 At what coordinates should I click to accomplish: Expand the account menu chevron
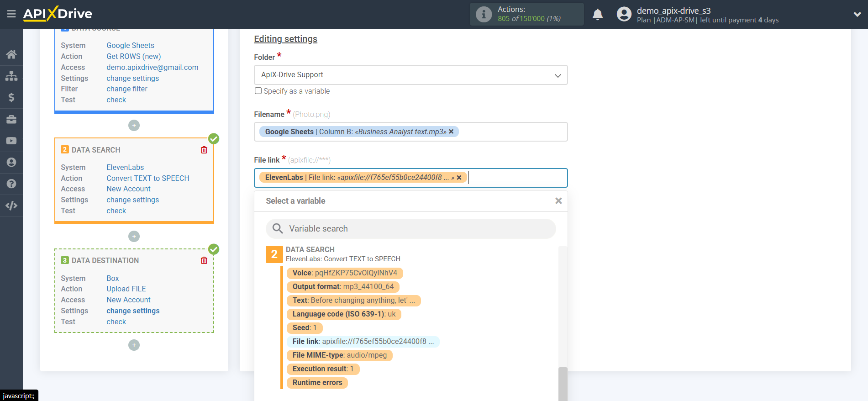(x=857, y=14)
